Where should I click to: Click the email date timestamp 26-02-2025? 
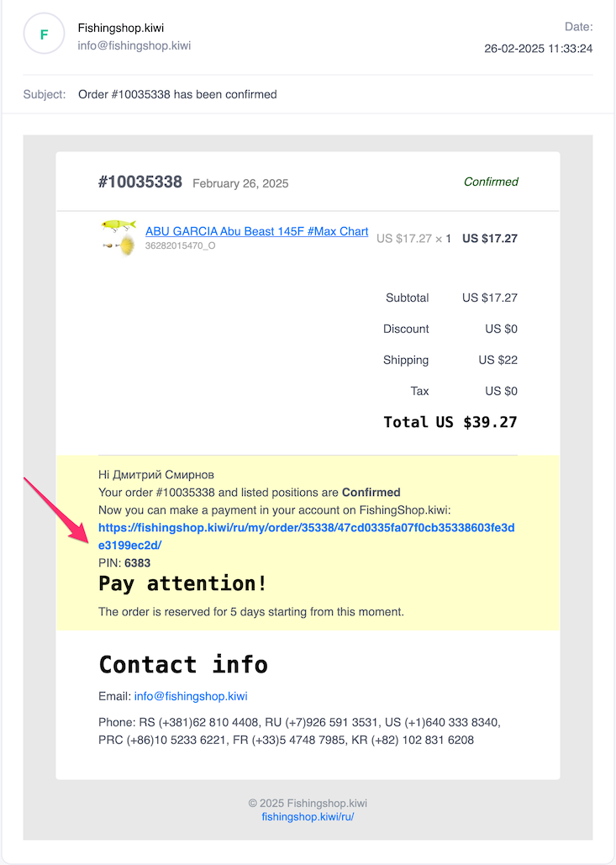click(538, 49)
